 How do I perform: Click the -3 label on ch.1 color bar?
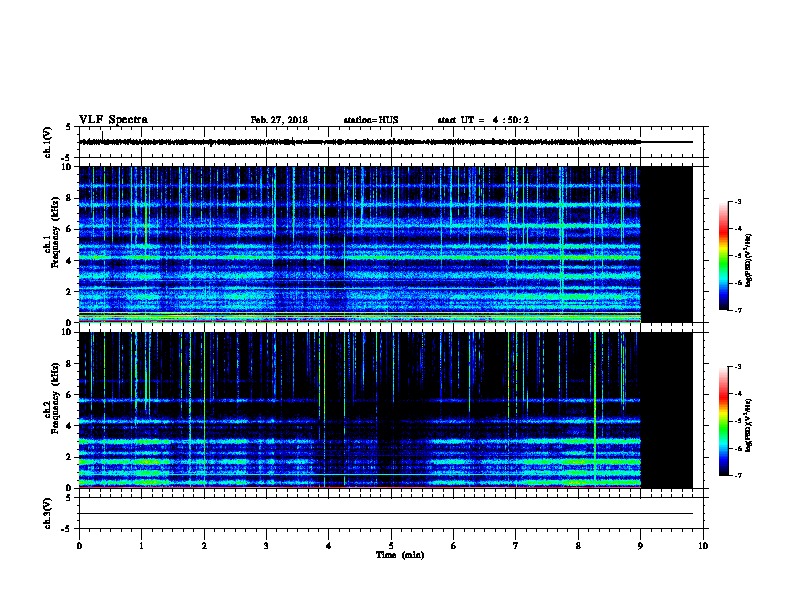(737, 201)
